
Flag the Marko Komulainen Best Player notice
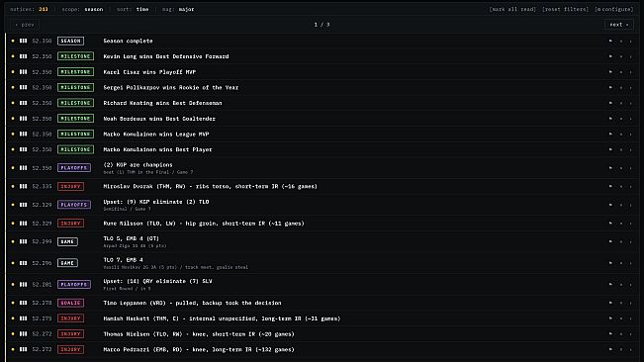pyautogui.click(x=610, y=149)
